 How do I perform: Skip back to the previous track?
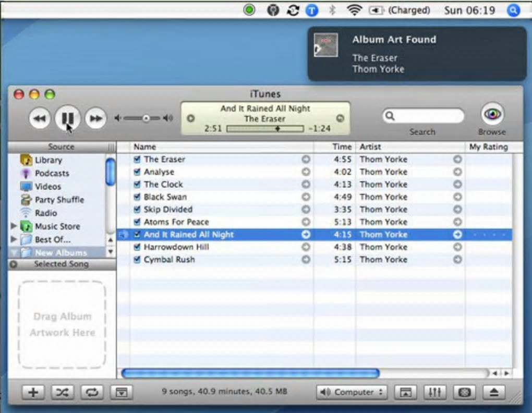(40, 118)
